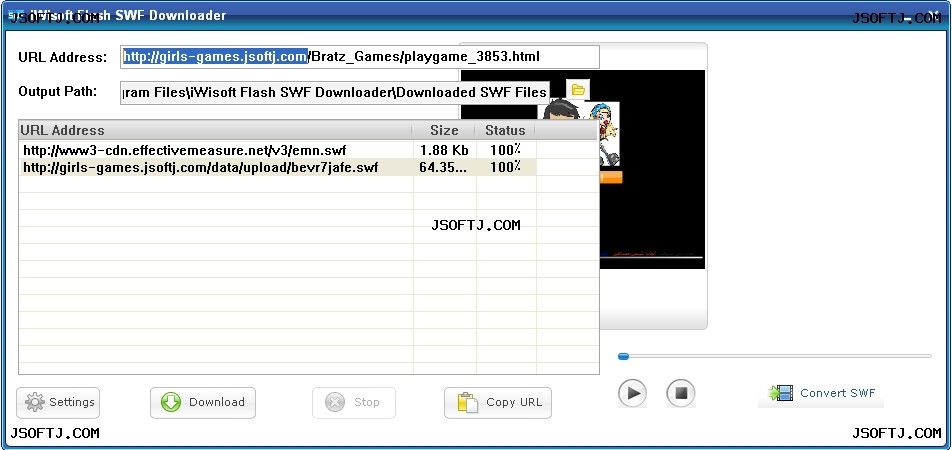Sort by the Status column header
The width and height of the screenshot is (952, 450).
coord(505,131)
